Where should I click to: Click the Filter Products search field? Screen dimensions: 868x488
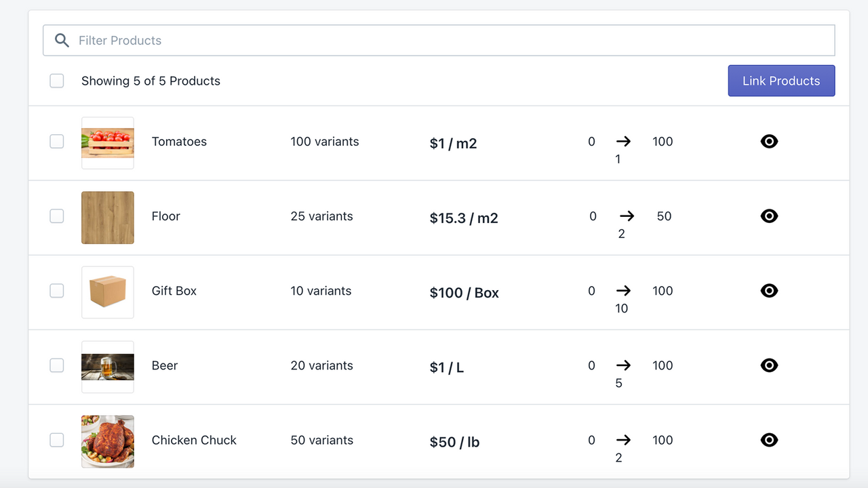(439, 41)
